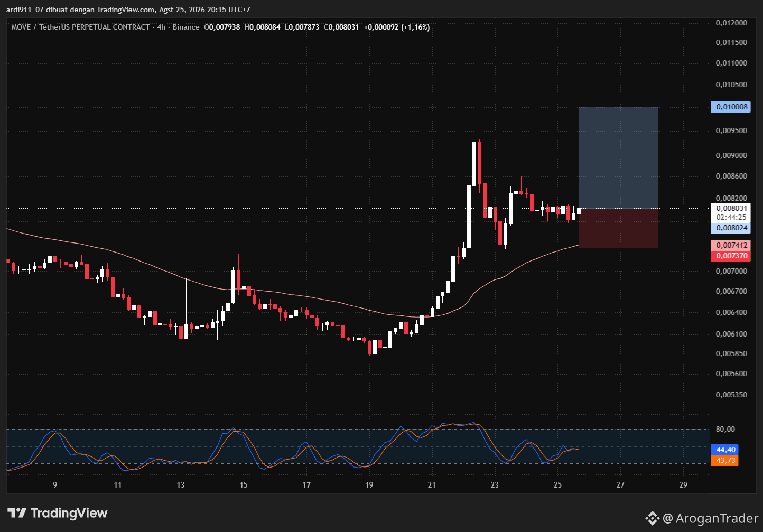The width and height of the screenshot is (763, 532).
Task: Select the red stop-loss zone of the long position
Action: (618, 228)
